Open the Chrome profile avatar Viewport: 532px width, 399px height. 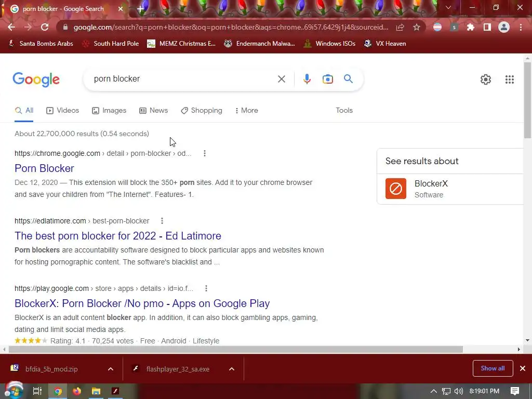504,27
